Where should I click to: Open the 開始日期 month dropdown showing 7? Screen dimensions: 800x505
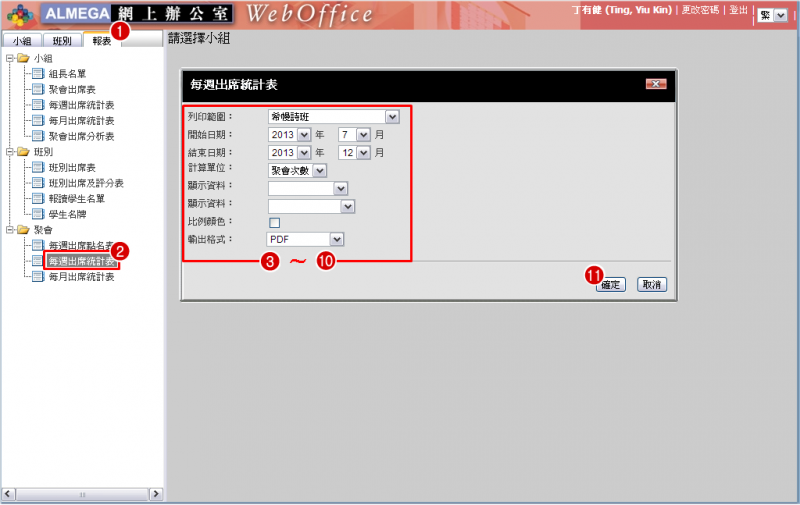pos(354,135)
